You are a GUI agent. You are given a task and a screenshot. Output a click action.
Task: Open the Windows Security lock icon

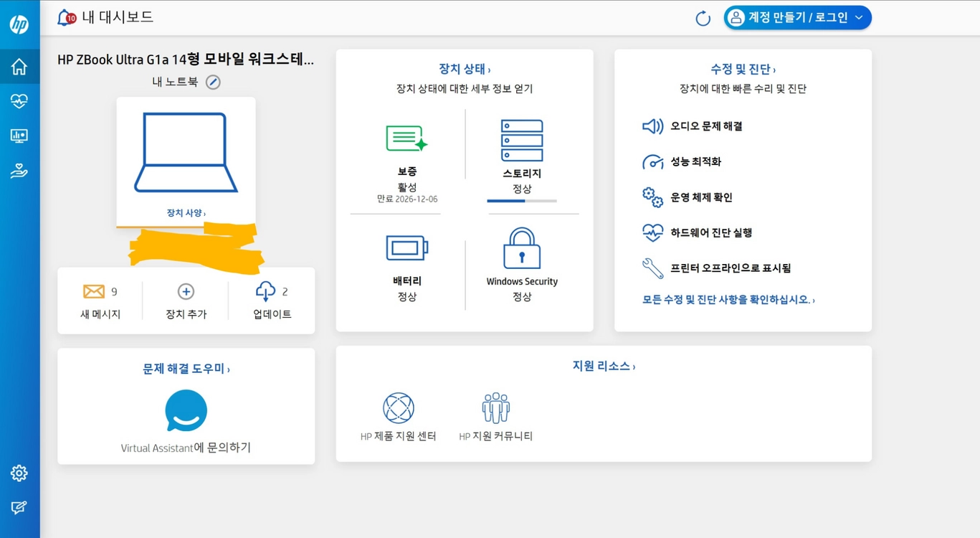pos(522,248)
